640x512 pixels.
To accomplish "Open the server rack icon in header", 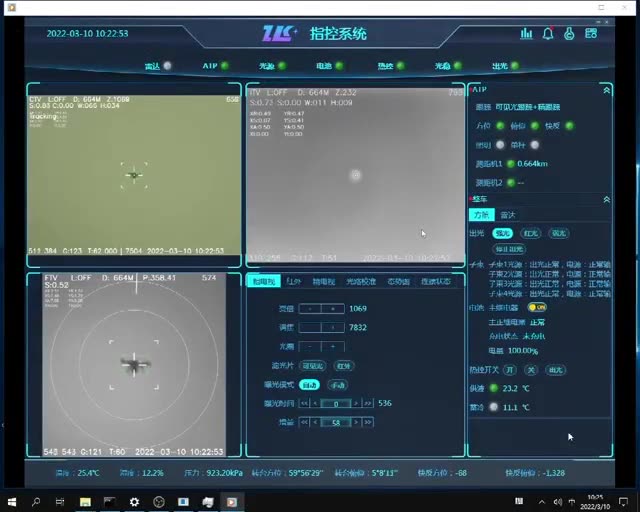I will [591, 33].
